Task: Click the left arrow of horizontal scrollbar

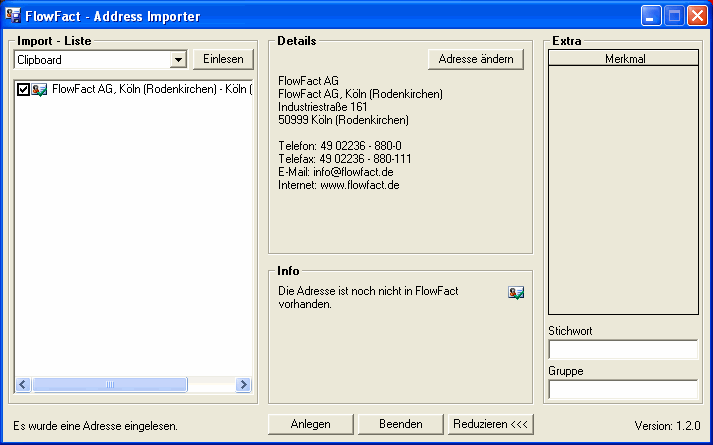Action: (23, 385)
